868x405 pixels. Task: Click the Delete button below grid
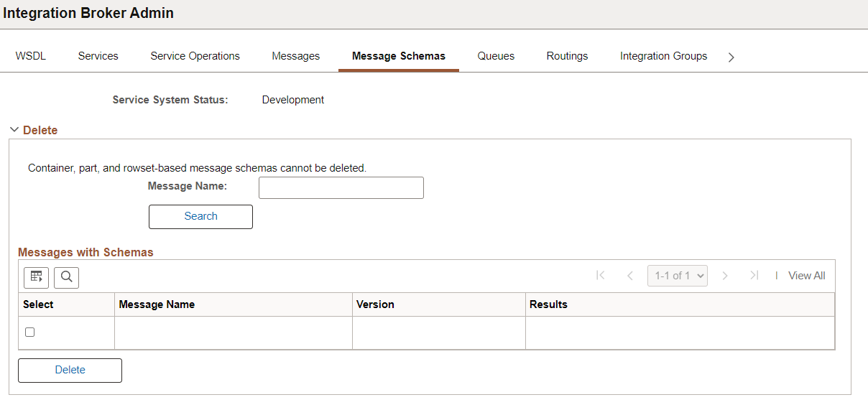coord(70,371)
